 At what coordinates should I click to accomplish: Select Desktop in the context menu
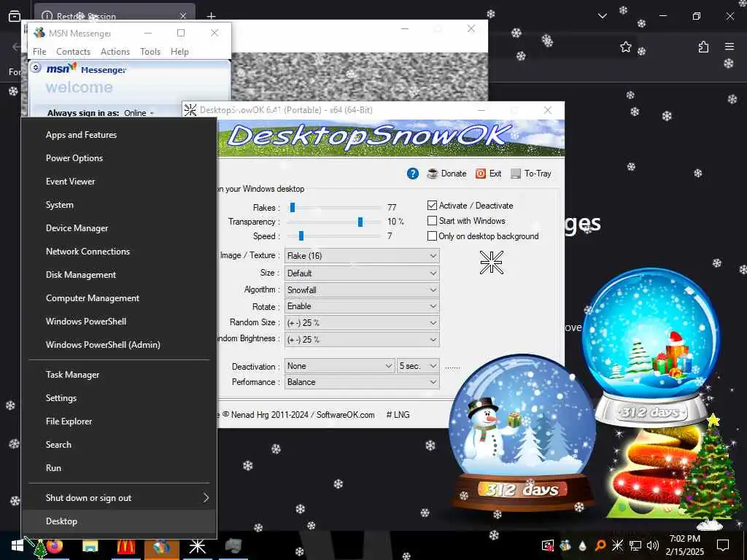pos(119,521)
